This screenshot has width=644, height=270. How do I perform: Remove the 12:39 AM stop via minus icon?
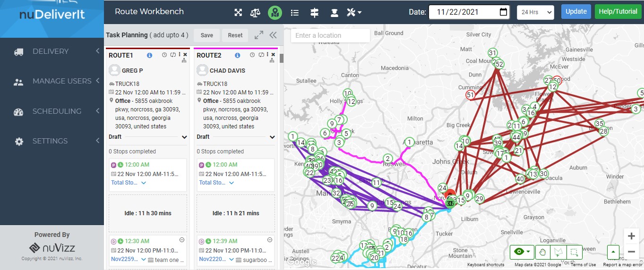tap(270, 240)
